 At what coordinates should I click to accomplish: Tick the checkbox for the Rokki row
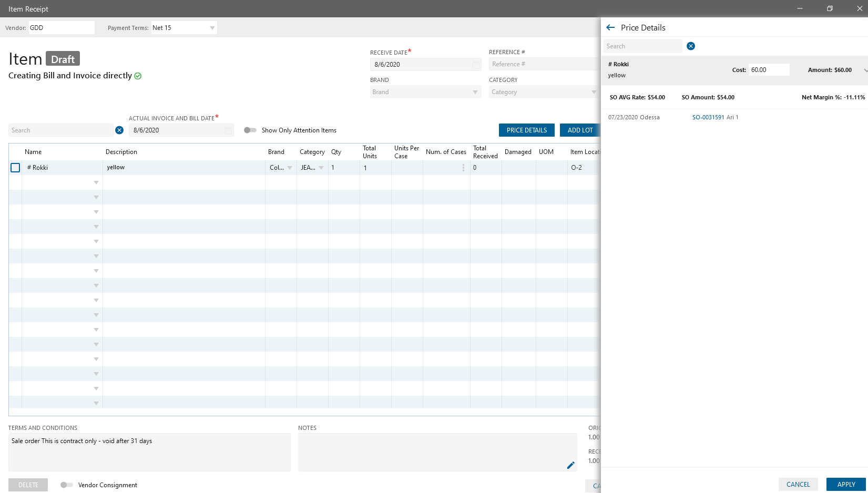(15, 168)
